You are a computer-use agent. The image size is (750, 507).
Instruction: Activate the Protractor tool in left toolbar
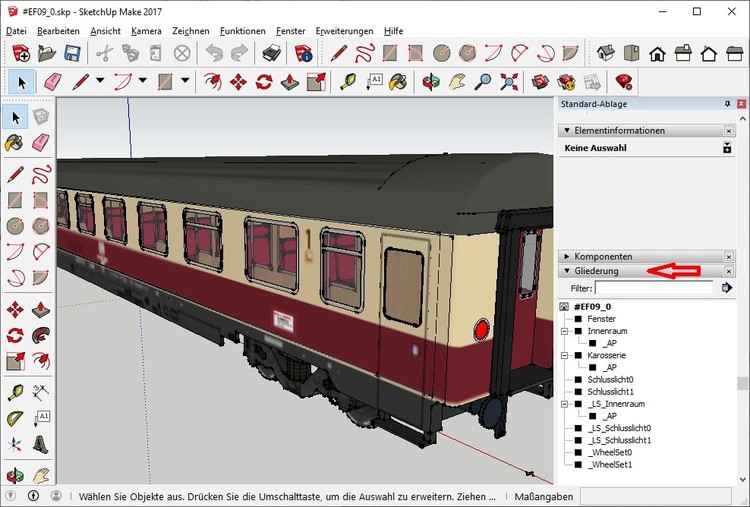[x=16, y=418]
